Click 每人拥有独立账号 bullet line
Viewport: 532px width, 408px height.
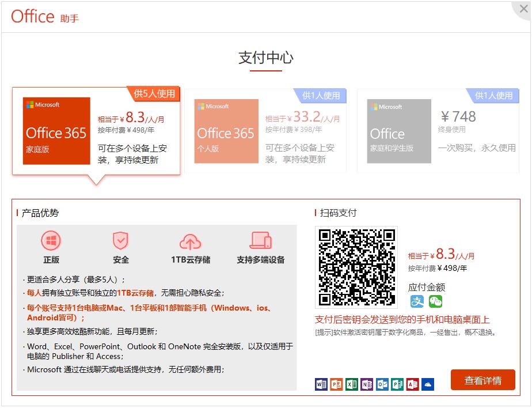pos(125,293)
